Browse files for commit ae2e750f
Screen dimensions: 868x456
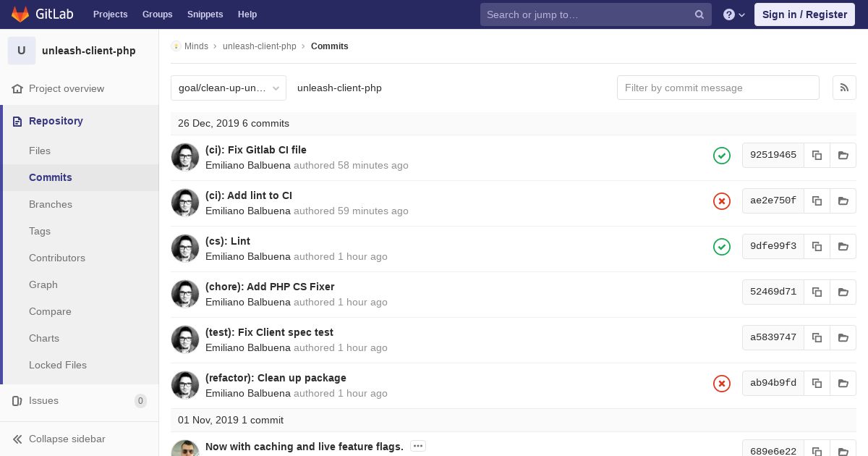coord(843,200)
